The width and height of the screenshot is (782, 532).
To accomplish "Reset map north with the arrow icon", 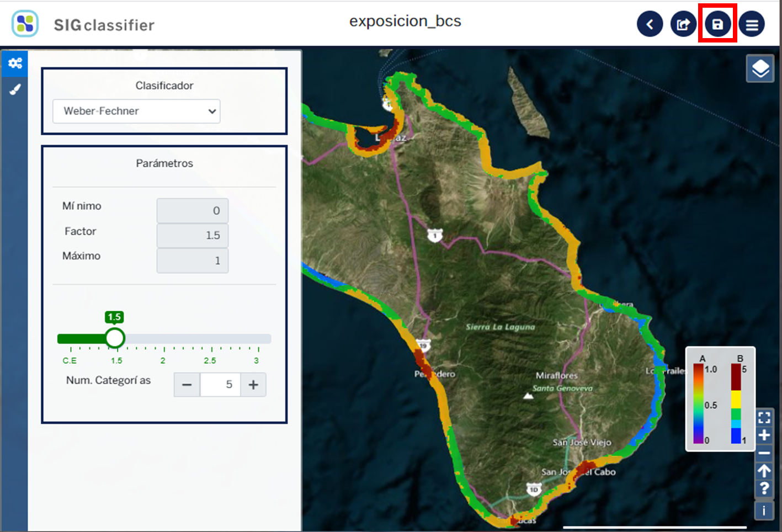I will [764, 471].
